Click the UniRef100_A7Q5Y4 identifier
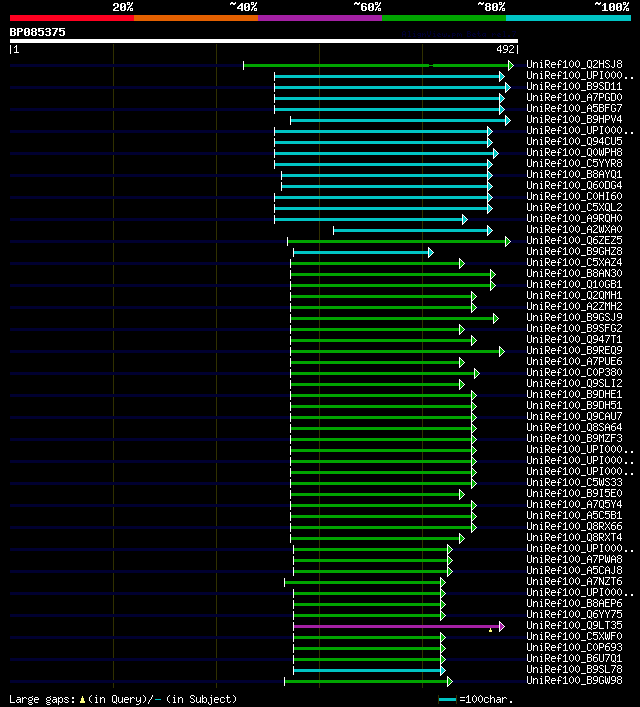 (x=574, y=505)
